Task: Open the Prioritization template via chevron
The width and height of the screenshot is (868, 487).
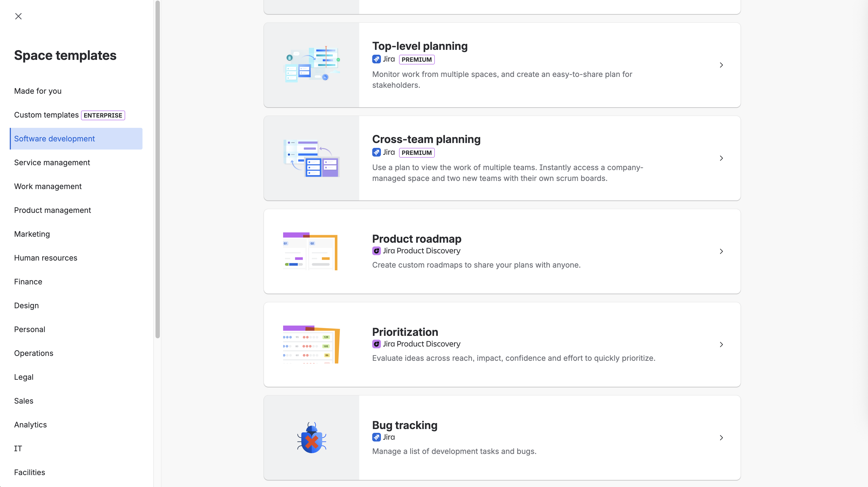Action: 721,345
